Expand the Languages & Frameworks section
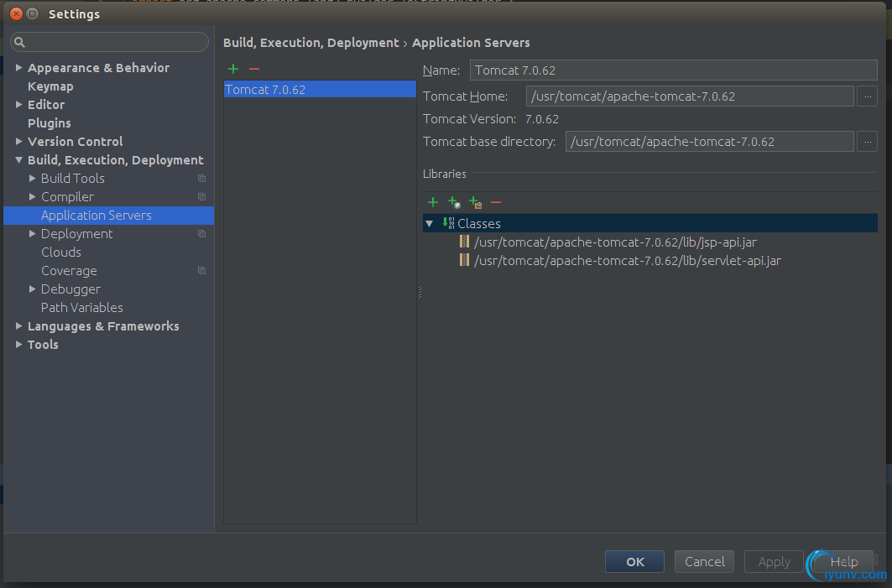Image resolution: width=892 pixels, height=588 pixels. click(x=18, y=325)
